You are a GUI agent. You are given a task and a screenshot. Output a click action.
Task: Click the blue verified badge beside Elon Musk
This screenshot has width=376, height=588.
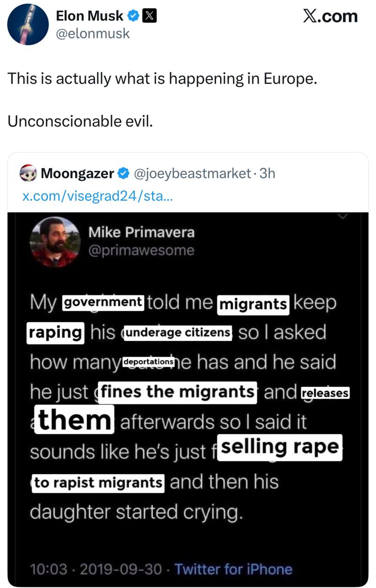coord(133,16)
